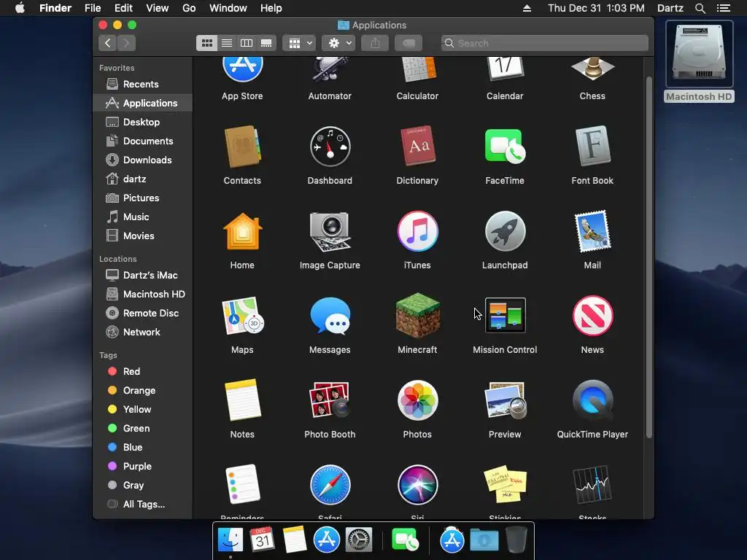Screen dimensions: 747x560
Task: Open the Edit menu
Action: click(123, 8)
